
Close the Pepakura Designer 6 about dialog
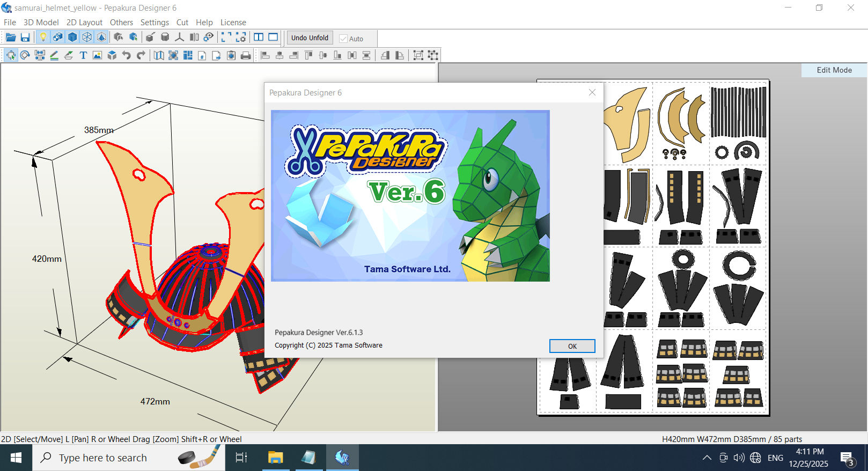[592, 93]
